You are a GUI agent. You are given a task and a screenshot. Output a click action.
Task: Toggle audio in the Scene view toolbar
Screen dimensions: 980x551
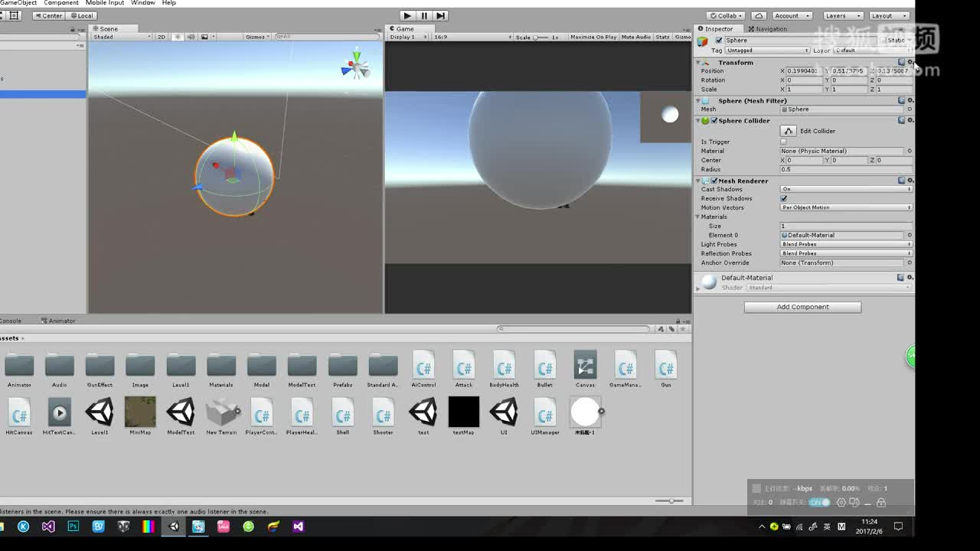coord(191,36)
